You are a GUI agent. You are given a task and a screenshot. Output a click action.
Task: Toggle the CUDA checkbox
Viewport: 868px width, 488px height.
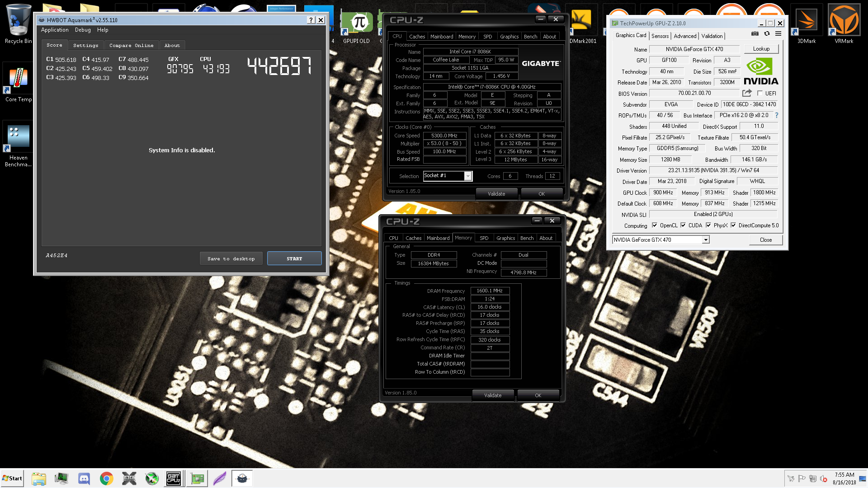point(683,225)
